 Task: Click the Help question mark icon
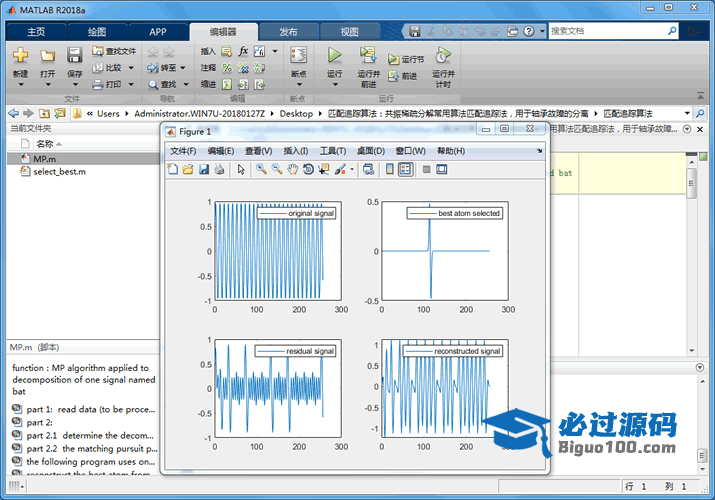(528, 31)
